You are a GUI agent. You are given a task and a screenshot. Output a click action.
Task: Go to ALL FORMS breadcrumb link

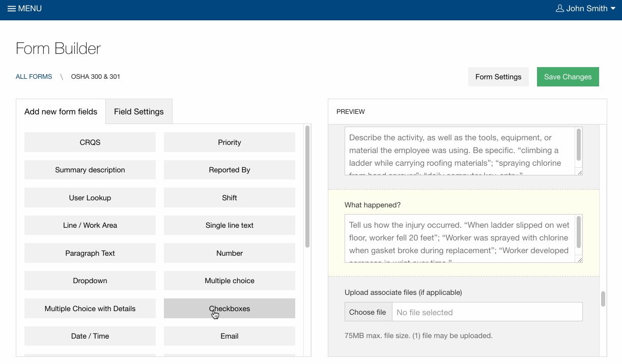point(34,77)
